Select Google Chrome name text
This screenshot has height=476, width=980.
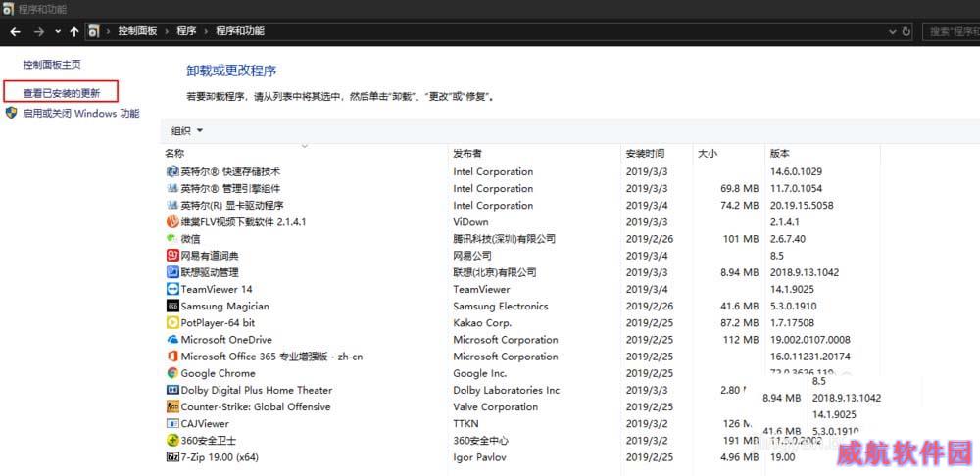tap(219, 373)
